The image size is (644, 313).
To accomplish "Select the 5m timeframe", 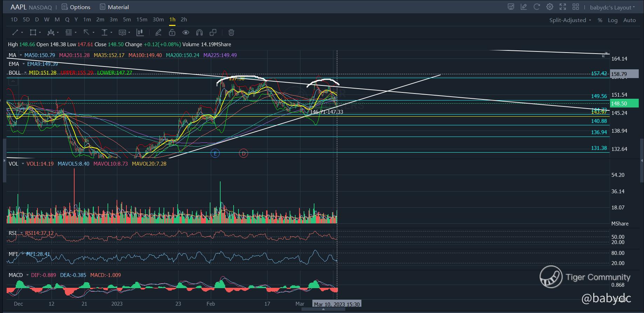I will (127, 20).
